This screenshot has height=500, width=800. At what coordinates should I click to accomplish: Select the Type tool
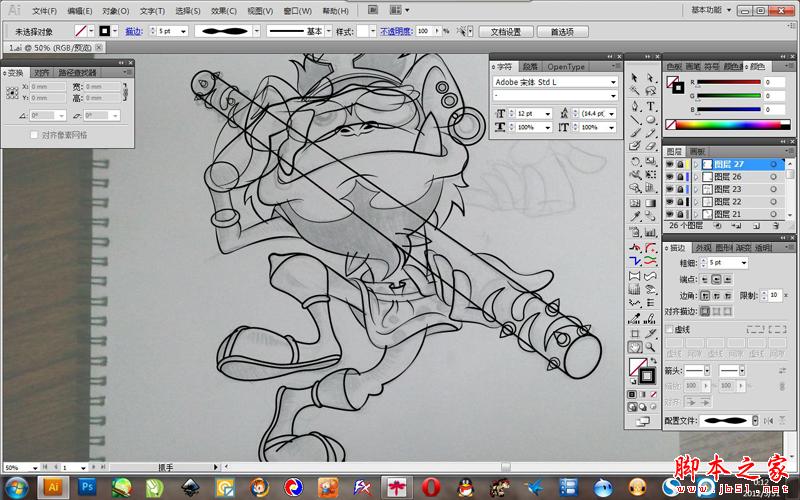pos(651,106)
